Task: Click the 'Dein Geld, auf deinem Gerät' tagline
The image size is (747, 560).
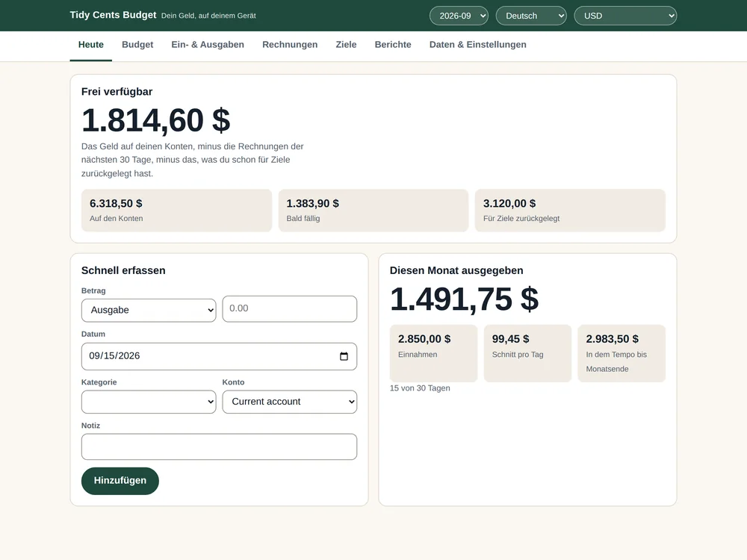Action: (x=208, y=16)
